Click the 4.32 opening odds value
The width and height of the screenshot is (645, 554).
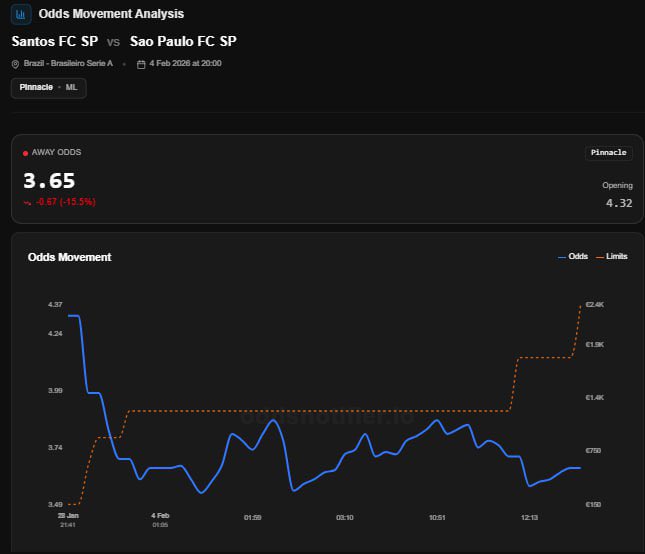coord(619,203)
